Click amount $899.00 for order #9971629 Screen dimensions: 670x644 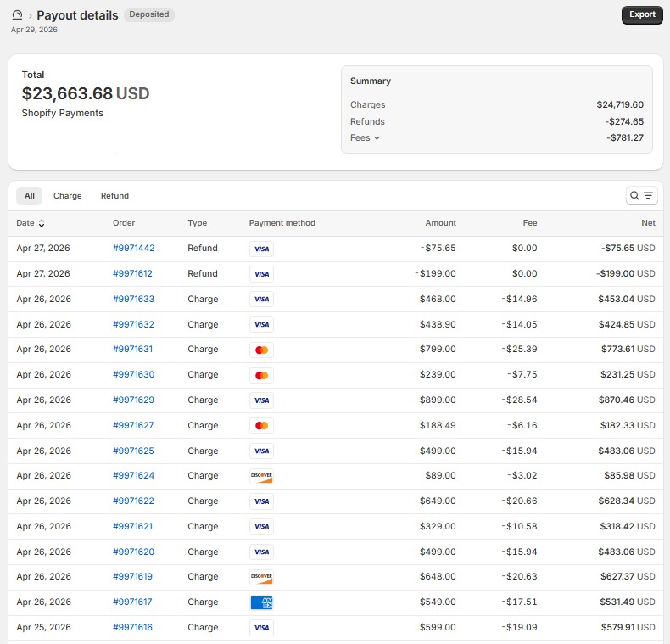point(438,400)
